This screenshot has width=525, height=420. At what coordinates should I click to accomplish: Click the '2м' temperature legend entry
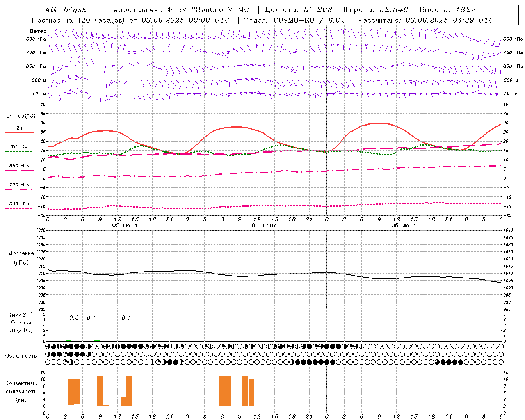point(19,128)
